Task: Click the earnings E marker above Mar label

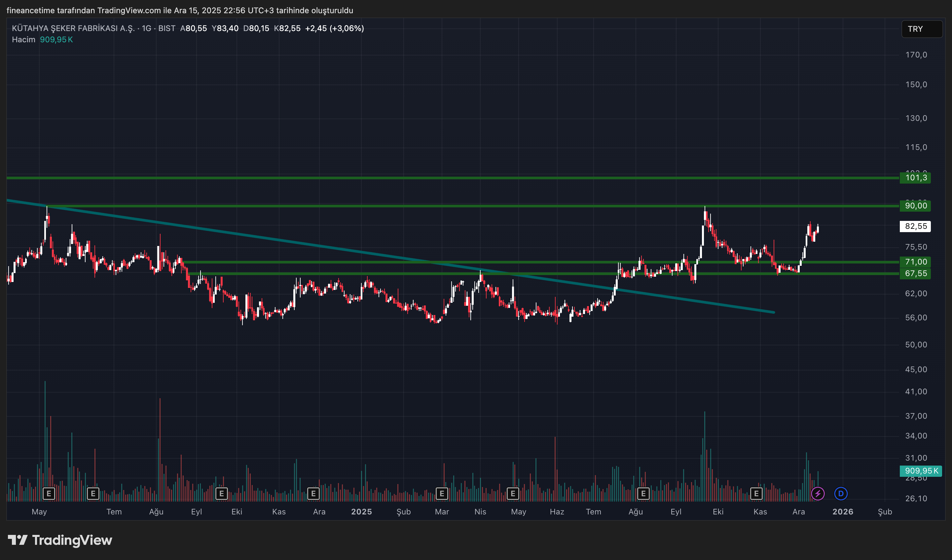Action: click(x=442, y=494)
